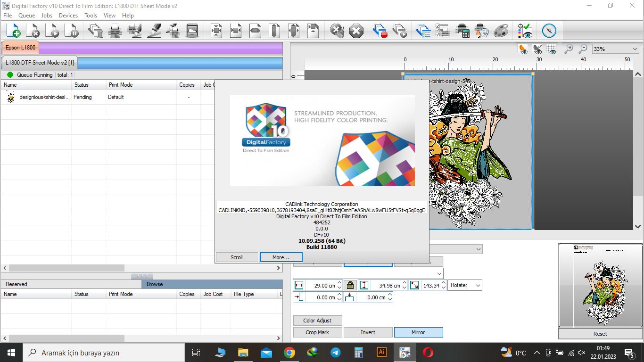Open the color palette icon

point(501,31)
